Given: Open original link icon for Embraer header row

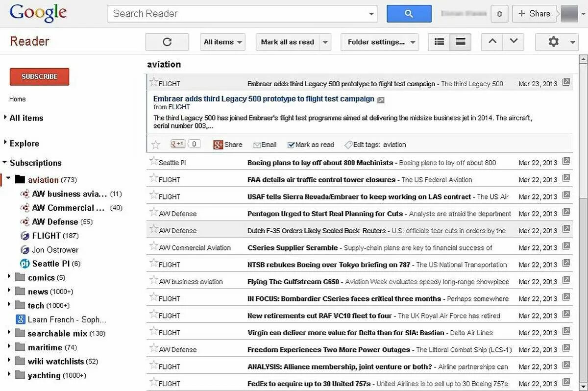Looking at the screenshot, I should tap(566, 82).
